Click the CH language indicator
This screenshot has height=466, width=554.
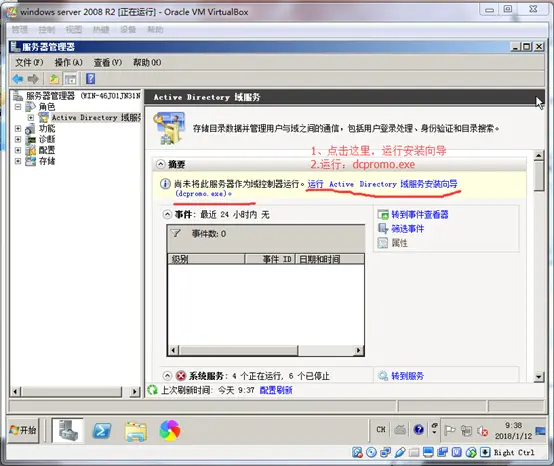[381, 430]
